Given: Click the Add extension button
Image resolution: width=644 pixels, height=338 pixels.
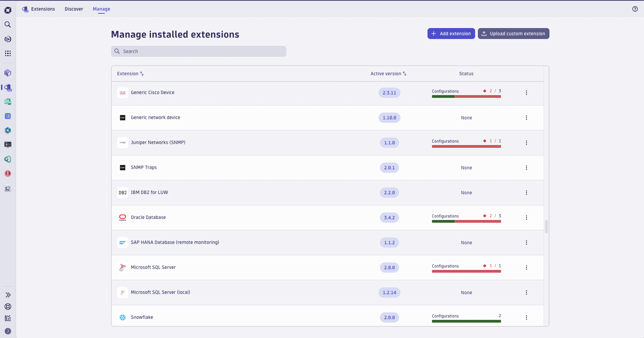Looking at the screenshot, I should [x=451, y=34].
